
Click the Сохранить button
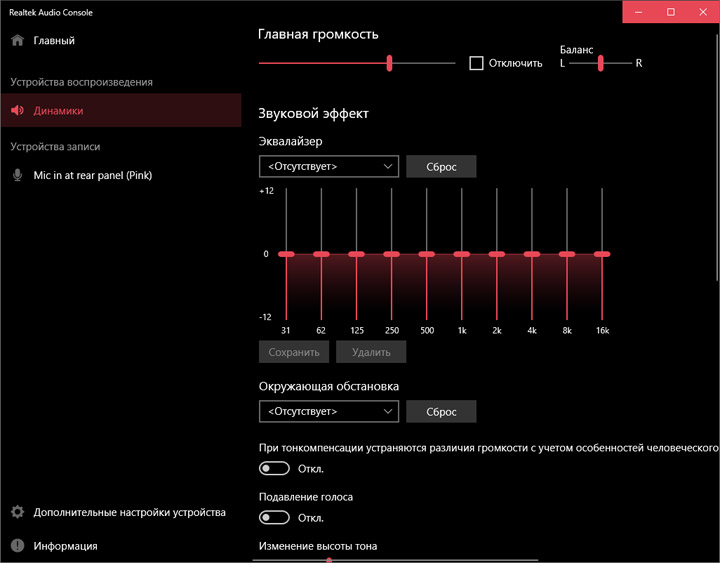[x=294, y=352]
